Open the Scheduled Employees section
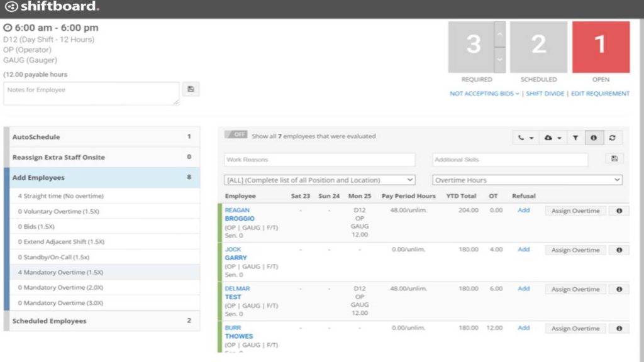Image resolution: width=644 pixels, height=362 pixels. tap(102, 321)
